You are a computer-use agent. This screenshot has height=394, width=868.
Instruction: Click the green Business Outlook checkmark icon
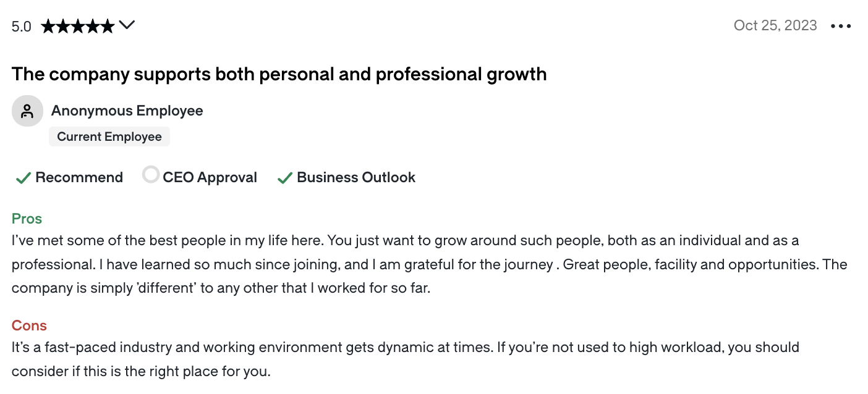[285, 178]
